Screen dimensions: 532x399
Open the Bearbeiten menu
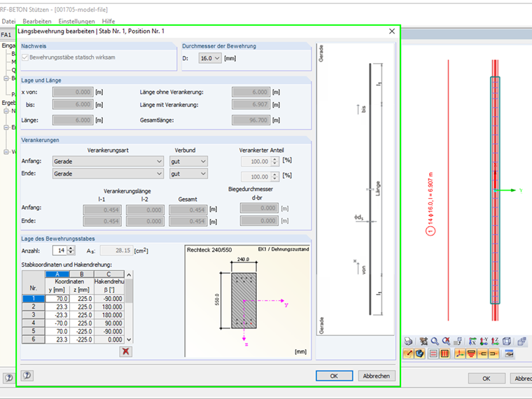[x=37, y=21]
